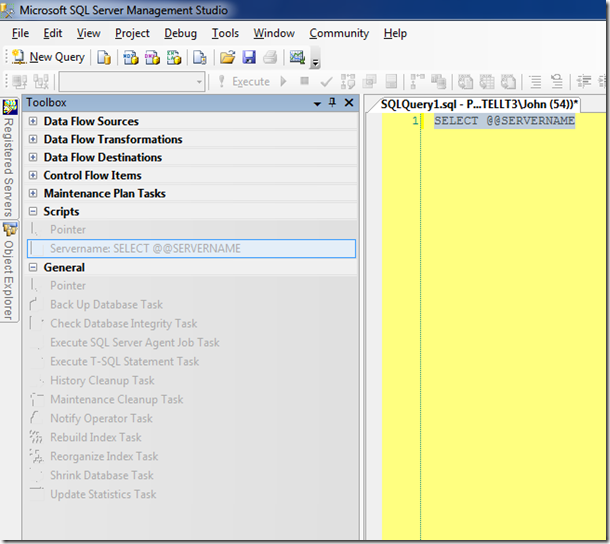Click the Save floppy disk icon

click(x=249, y=58)
